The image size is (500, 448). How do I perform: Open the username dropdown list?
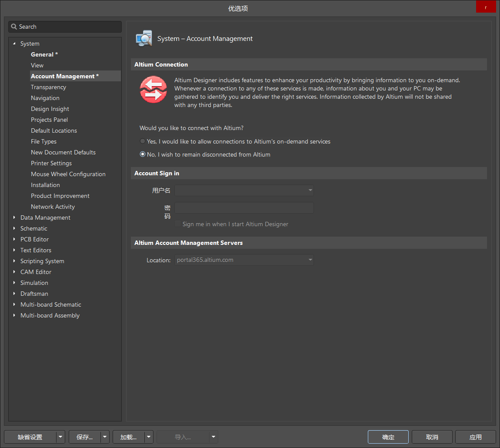[310, 190]
